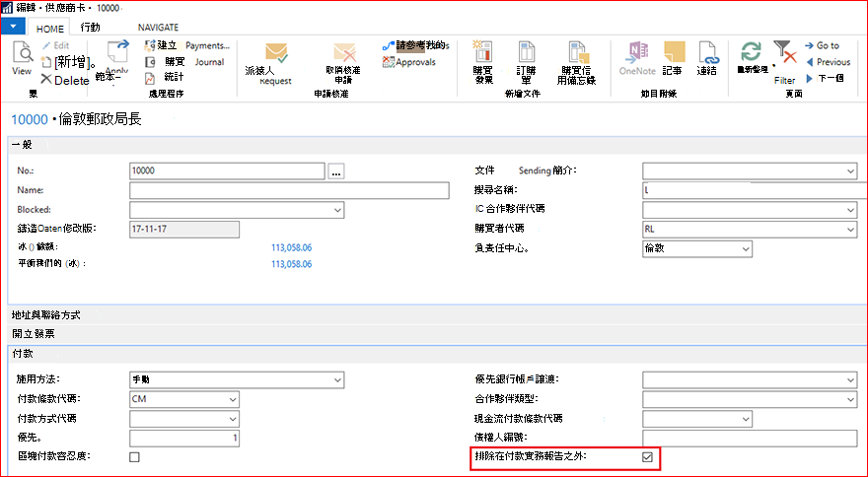Create new 購買發票 purchase invoice
This screenshot has width=868, height=477.
click(x=482, y=62)
